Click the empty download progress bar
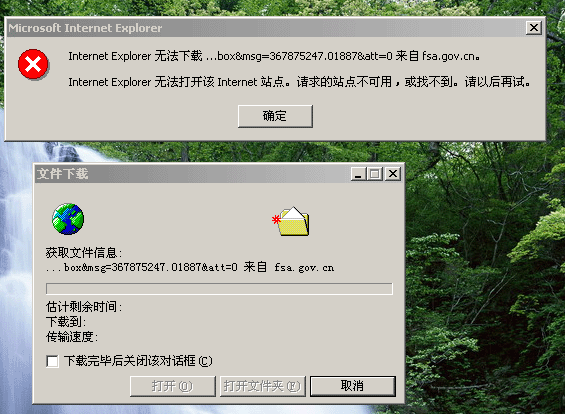The height and width of the screenshot is (414, 565). point(219,289)
